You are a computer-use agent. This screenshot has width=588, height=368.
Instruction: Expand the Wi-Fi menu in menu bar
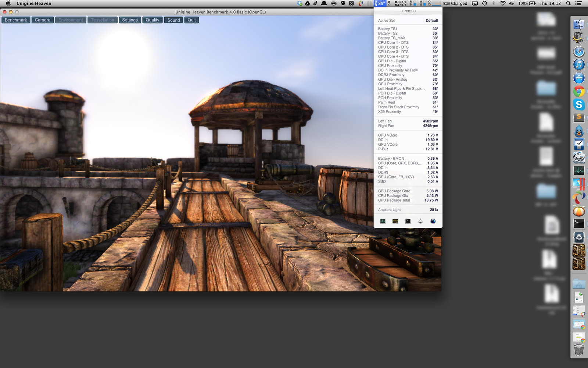tap(503, 3)
